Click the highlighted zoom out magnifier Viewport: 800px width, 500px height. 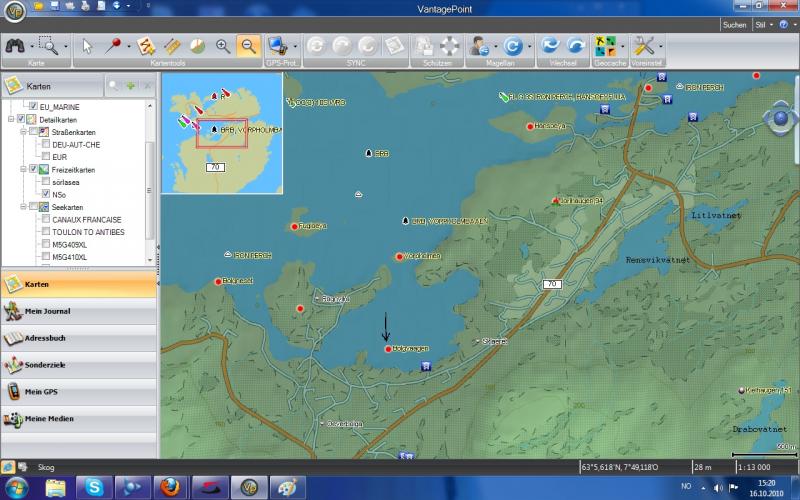click(x=248, y=46)
